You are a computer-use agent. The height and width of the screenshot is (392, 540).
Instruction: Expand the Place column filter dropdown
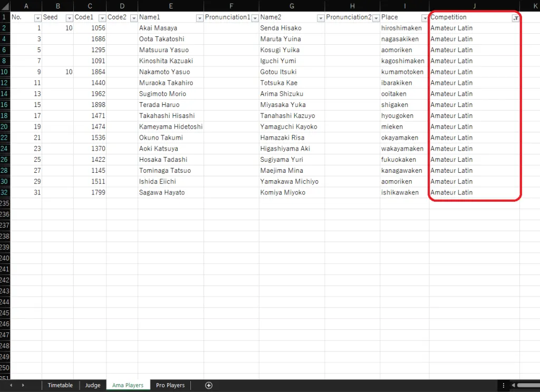pos(425,18)
